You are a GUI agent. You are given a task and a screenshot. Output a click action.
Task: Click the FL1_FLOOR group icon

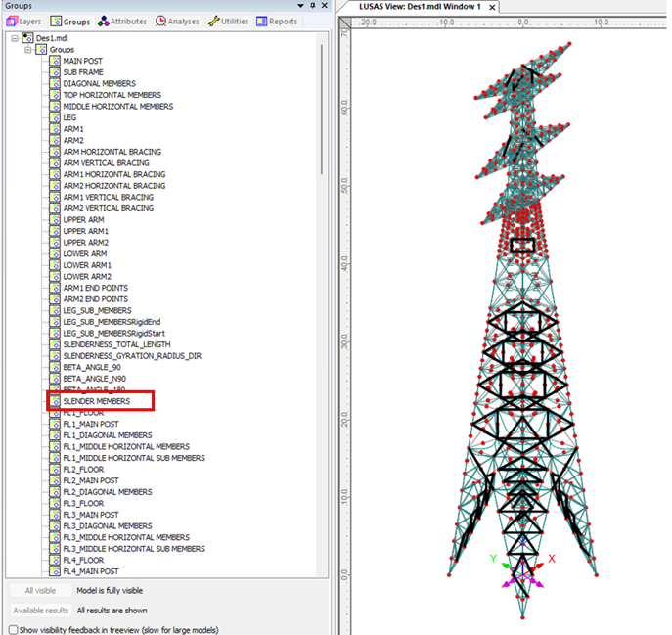[55, 413]
